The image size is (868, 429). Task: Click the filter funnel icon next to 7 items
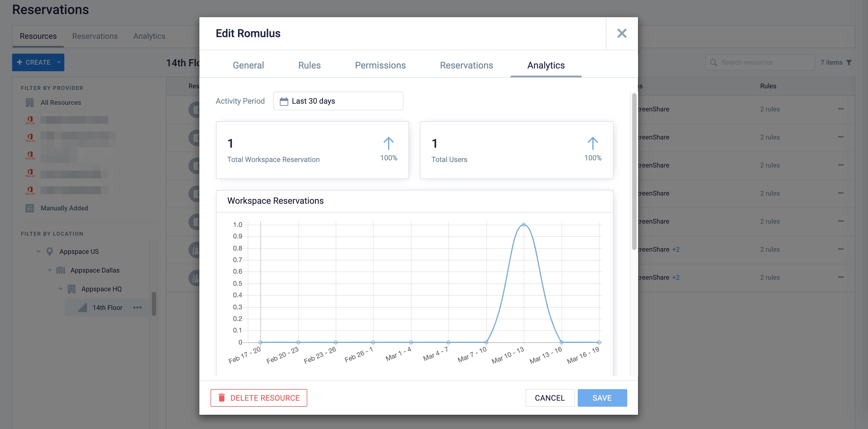849,63
